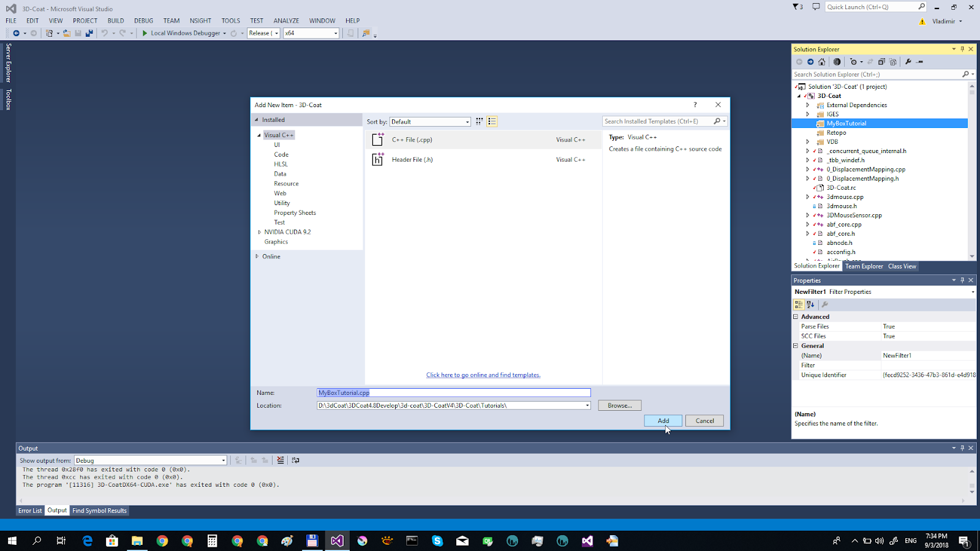Click the Name field with MyBoxTutorial.cpp
The width and height of the screenshot is (980, 551).
[454, 392]
